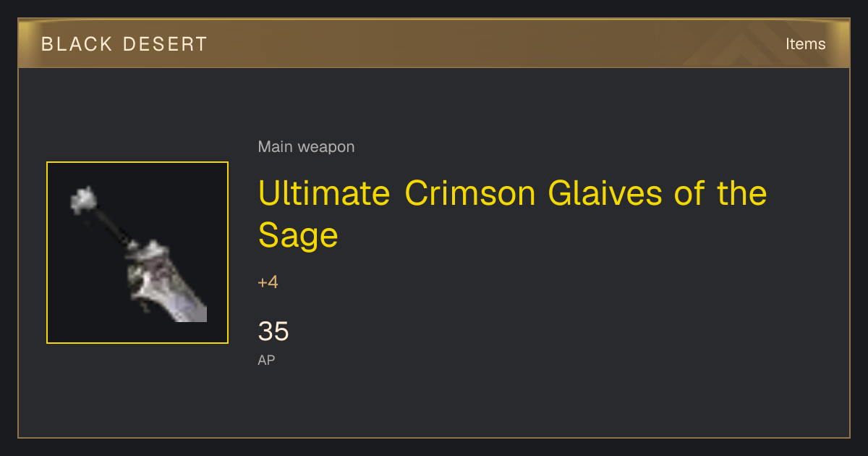868x456 pixels.
Task: Click the BLACK DESERT logo text
Action: 124,44
